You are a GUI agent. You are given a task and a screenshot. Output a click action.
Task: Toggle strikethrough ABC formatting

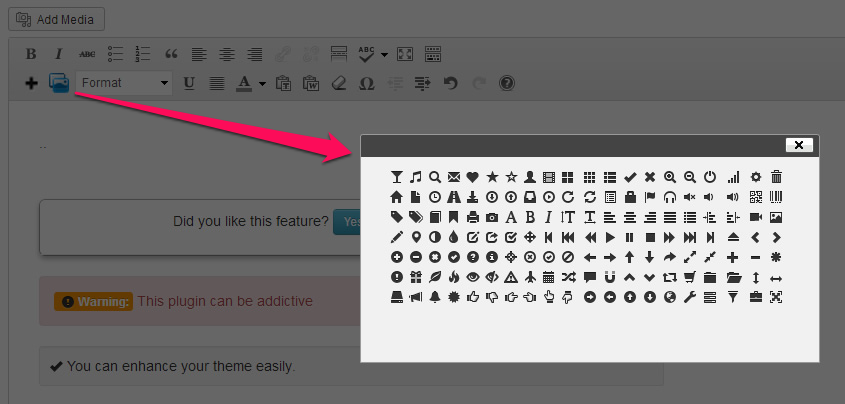pyautogui.click(x=87, y=54)
